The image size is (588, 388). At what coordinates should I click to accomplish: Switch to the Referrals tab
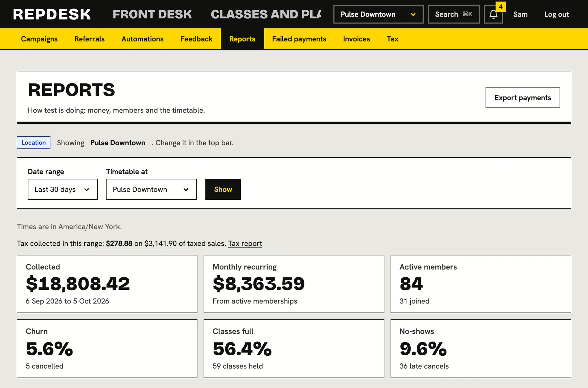click(x=90, y=39)
